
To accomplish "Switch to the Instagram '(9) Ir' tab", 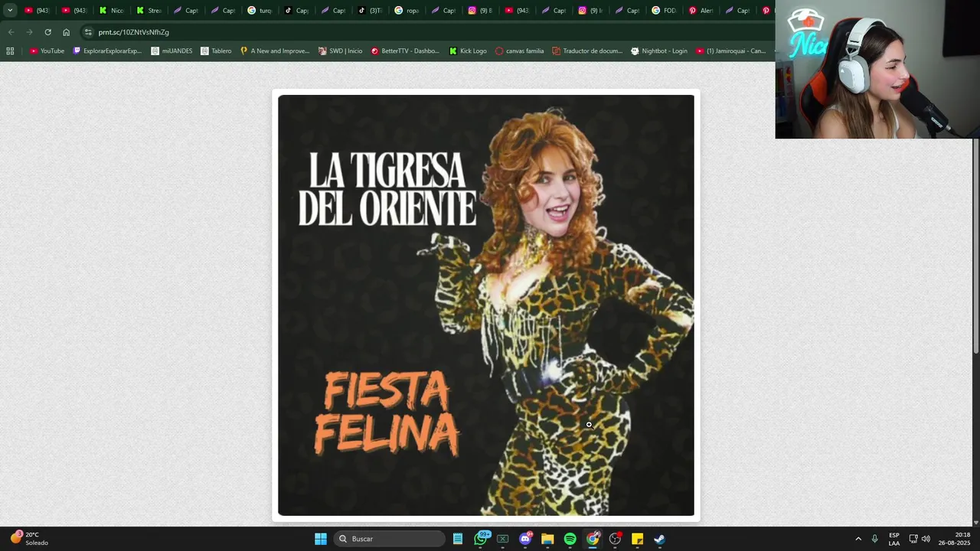I will [590, 11].
